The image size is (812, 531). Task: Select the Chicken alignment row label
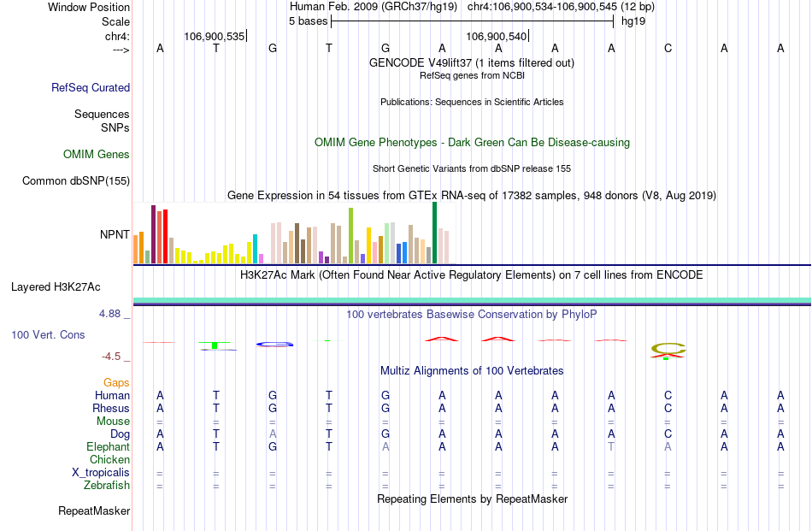[x=109, y=459]
